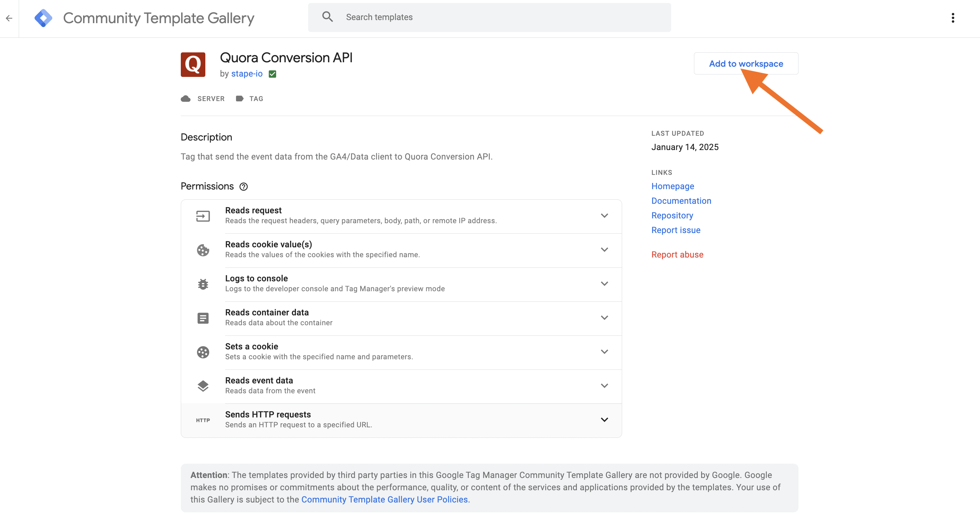Screen dimensions: 980x528
Task: Expand the Reads event data chevron
Action: [x=604, y=385]
